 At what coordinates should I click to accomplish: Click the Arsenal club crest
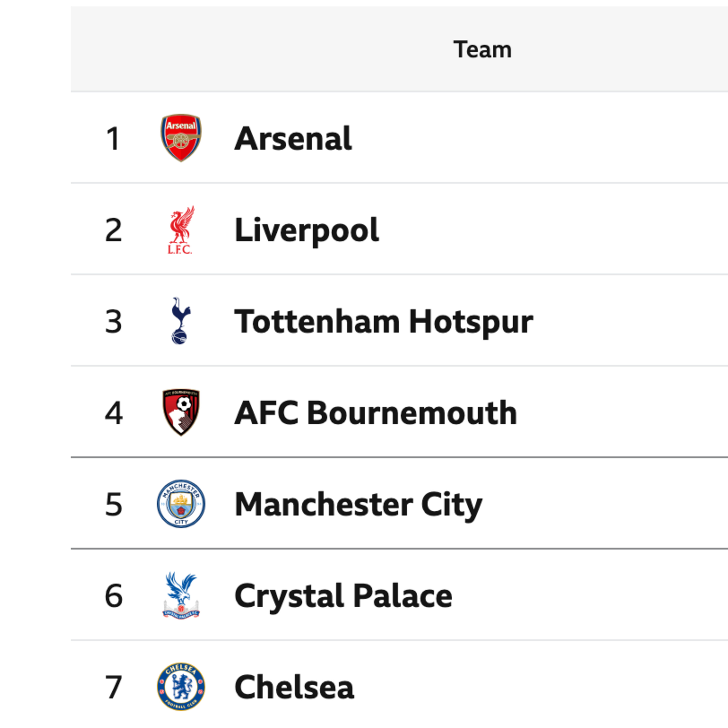pyautogui.click(x=181, y=138)
